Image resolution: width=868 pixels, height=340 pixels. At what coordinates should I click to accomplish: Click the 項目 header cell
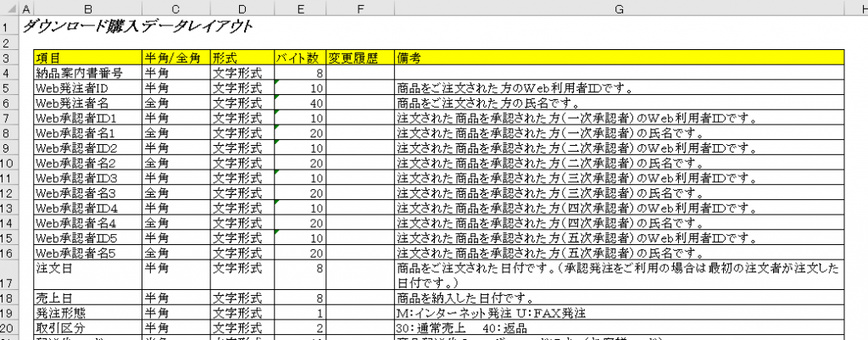pyautogui.click(x=87, y=58)
